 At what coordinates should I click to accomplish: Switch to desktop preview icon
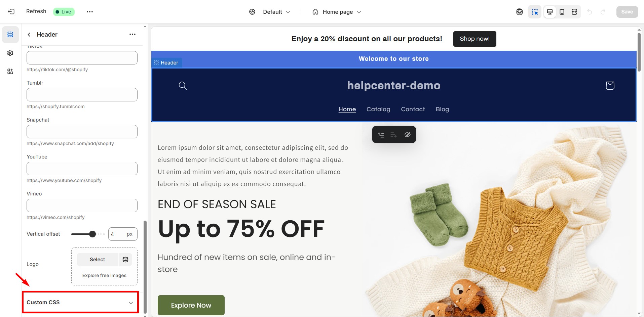pyautogui.click(x=550, y=12)
